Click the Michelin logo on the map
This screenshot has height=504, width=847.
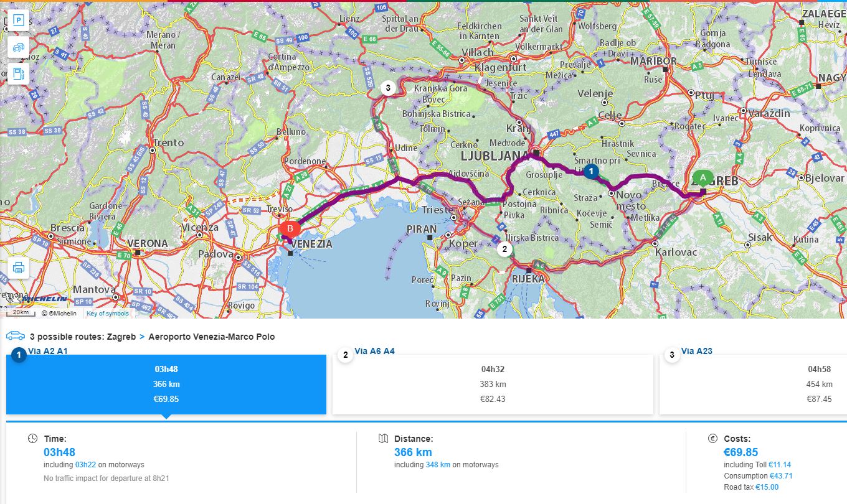coord(45,299)
